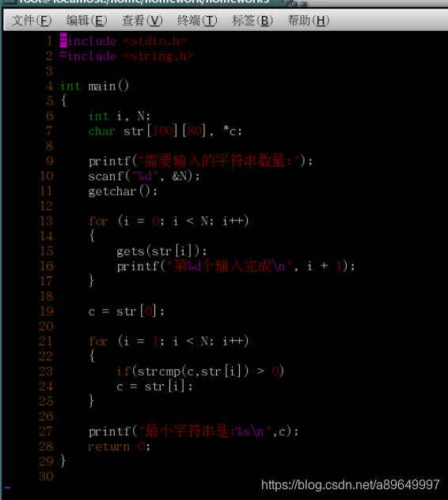Click the #include <string.h> line
The width and height of the screenshot is (448, 500).
(127, 56)
